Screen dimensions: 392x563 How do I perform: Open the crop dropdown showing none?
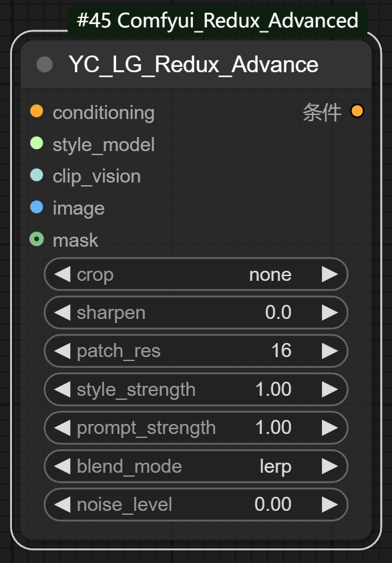tap(196, 274)
